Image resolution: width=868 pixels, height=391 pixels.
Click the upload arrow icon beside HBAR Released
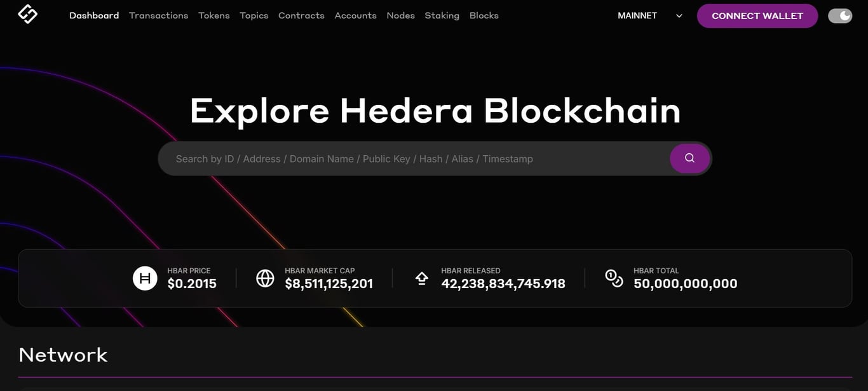point(422,277)
